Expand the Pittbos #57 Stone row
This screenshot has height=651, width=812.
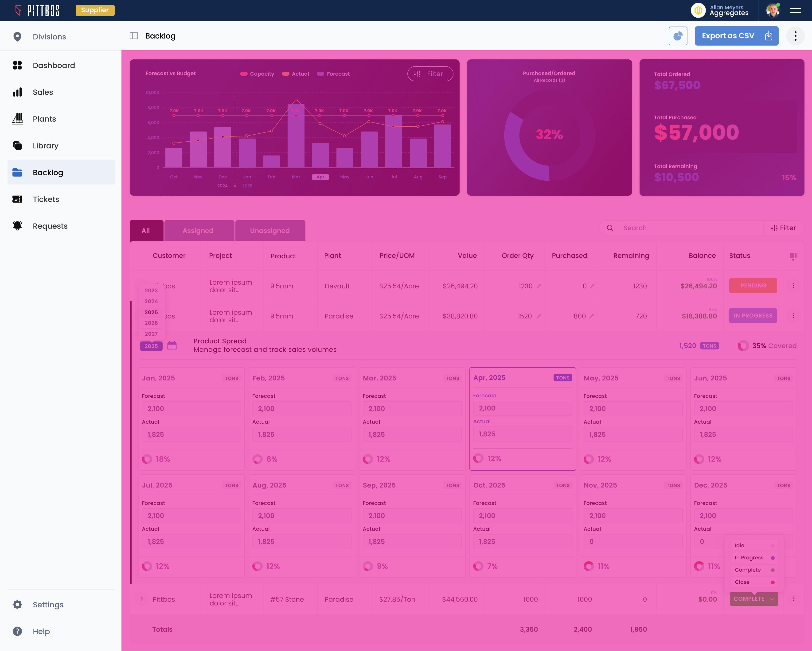(x=142, y=599)
